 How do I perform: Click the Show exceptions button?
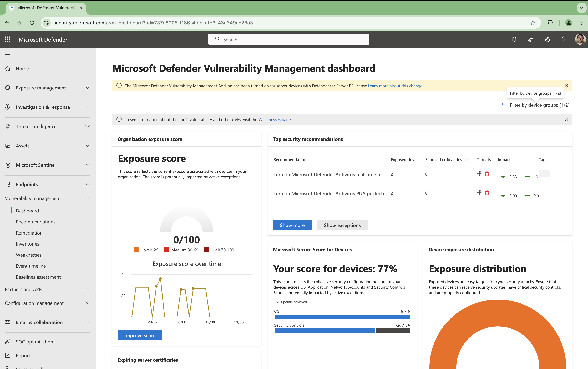pyautogui.click(x=342, y=225)
